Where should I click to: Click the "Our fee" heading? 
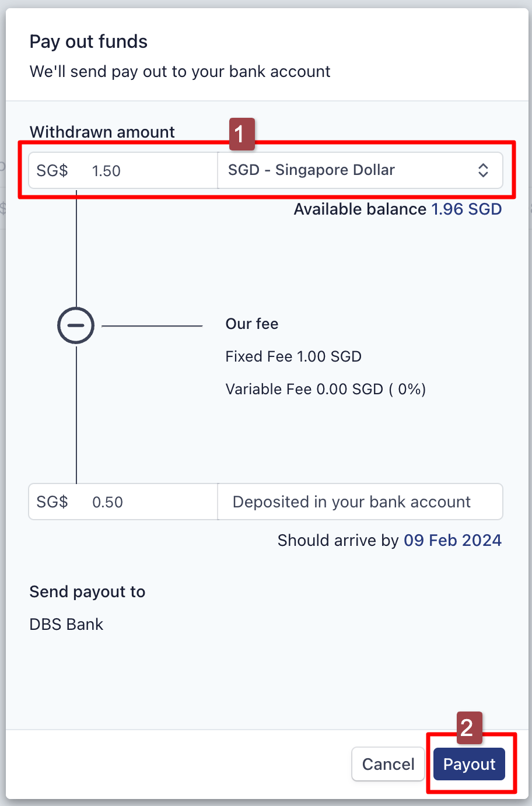pos(252,324)
